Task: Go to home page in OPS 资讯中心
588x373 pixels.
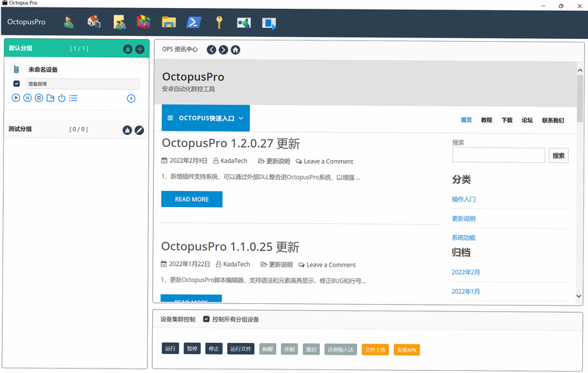Action: click(x=235, y=50)
